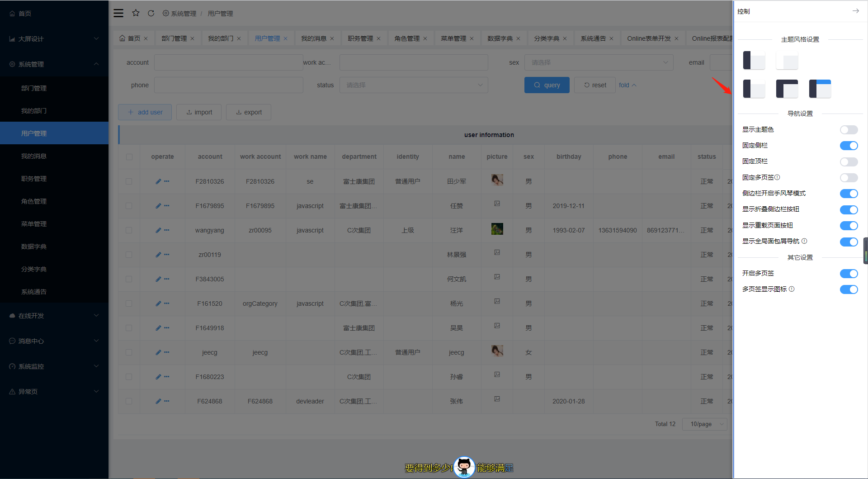Click broken image icon in 任赞 row
Viewport: 868px width, 479px height.
pos(497,204)
